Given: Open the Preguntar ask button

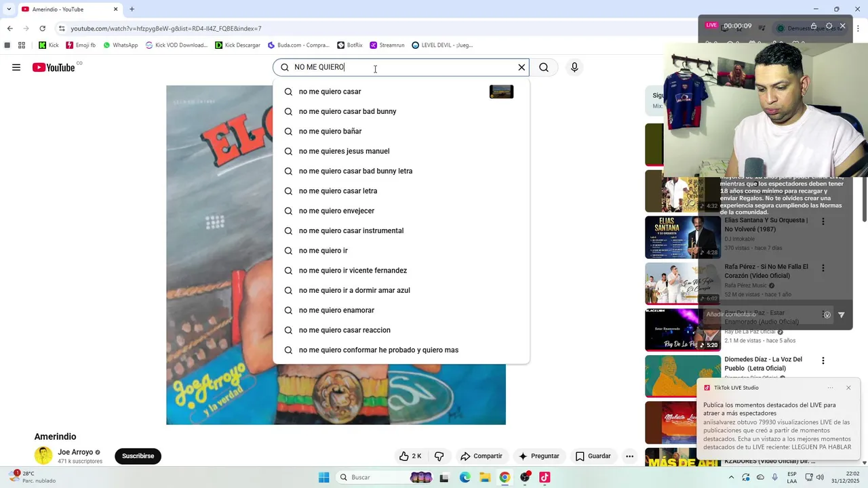Looking at the screenshot, I should coord(538,456).
